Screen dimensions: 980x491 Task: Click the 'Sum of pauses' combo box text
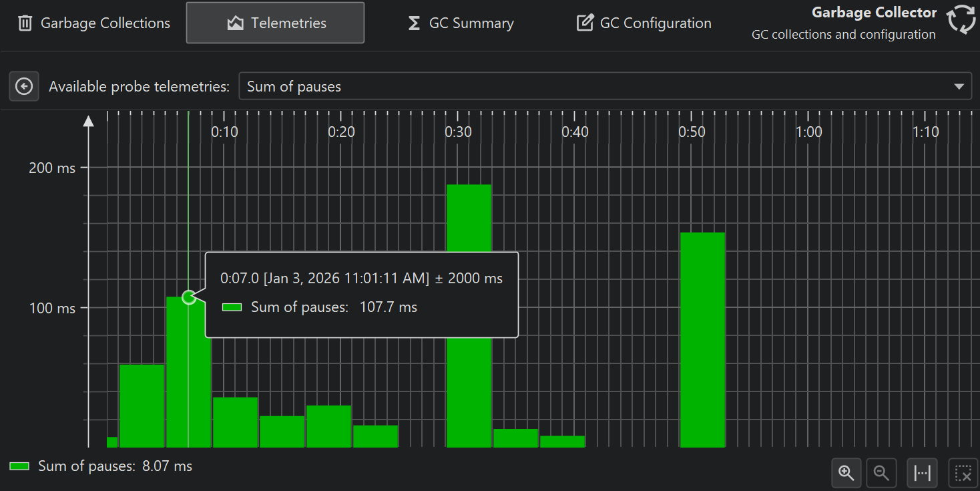[x=294, y=87]
